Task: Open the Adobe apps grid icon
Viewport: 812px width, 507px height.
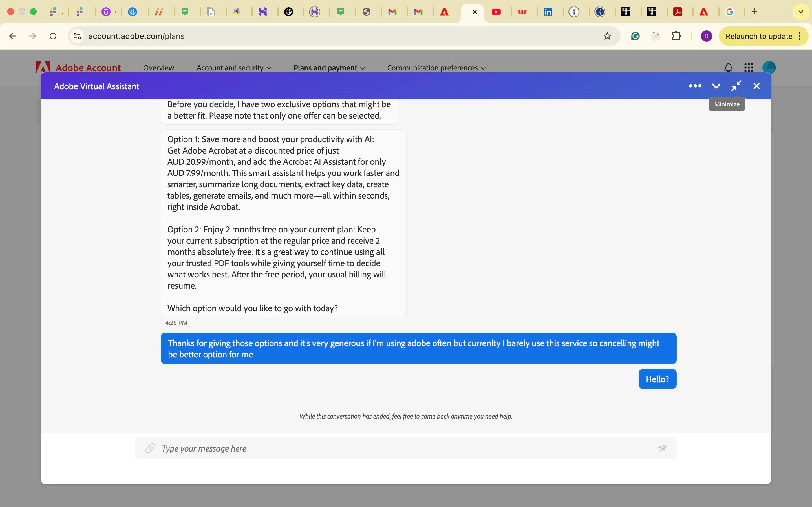Action: click(x=749, y=68)
